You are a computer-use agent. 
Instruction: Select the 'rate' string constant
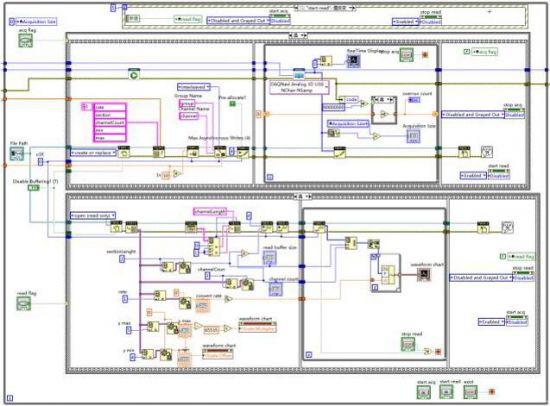click(x=110, y=107)
